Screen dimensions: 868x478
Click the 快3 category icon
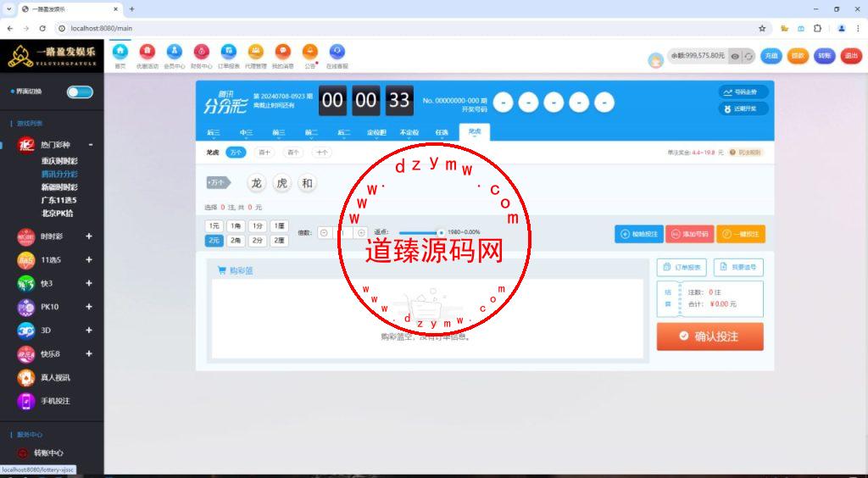point(26,283)
